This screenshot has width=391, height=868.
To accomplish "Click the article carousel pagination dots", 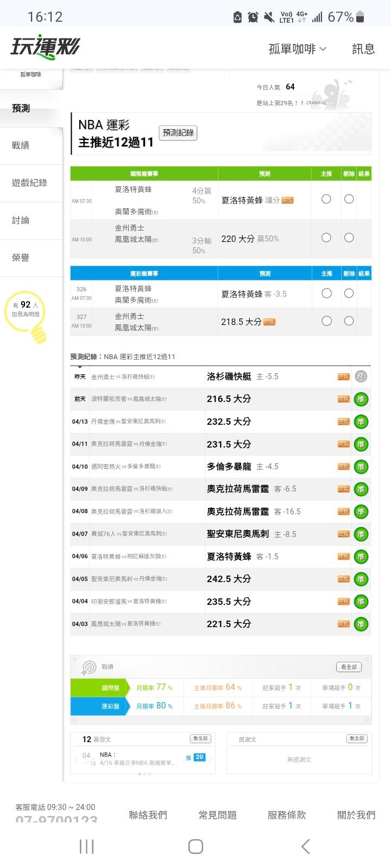I will [144, 774].
